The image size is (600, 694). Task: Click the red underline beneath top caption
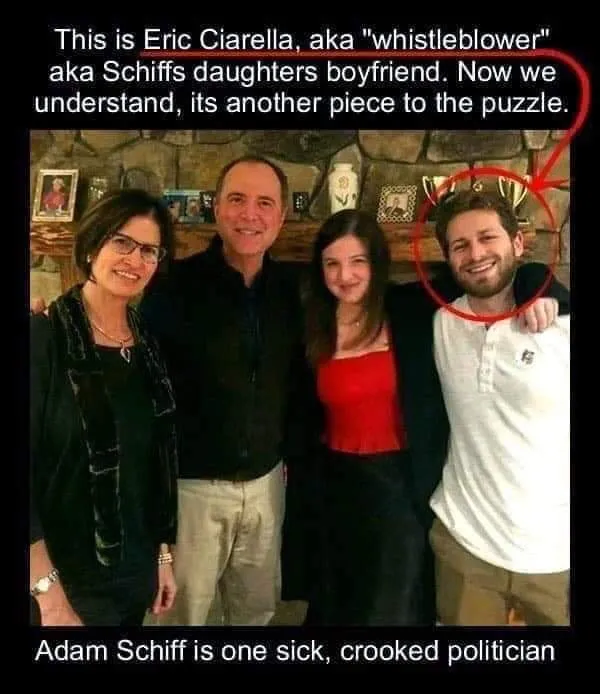click(341, 53)
